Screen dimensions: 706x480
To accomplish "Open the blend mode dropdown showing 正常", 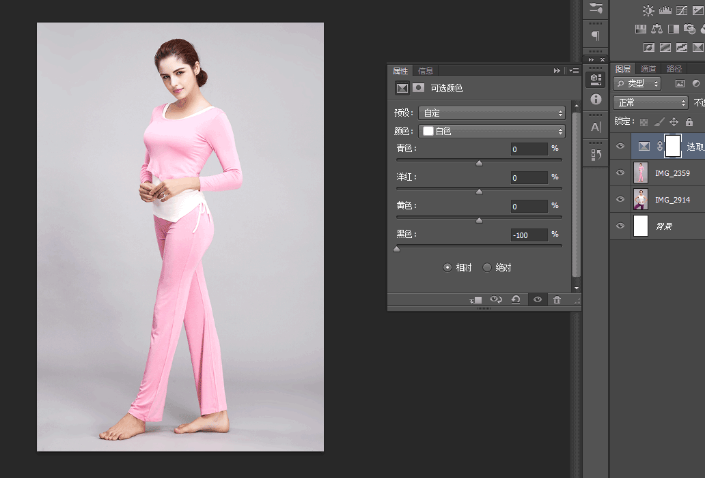I will [x=650, y=102].
